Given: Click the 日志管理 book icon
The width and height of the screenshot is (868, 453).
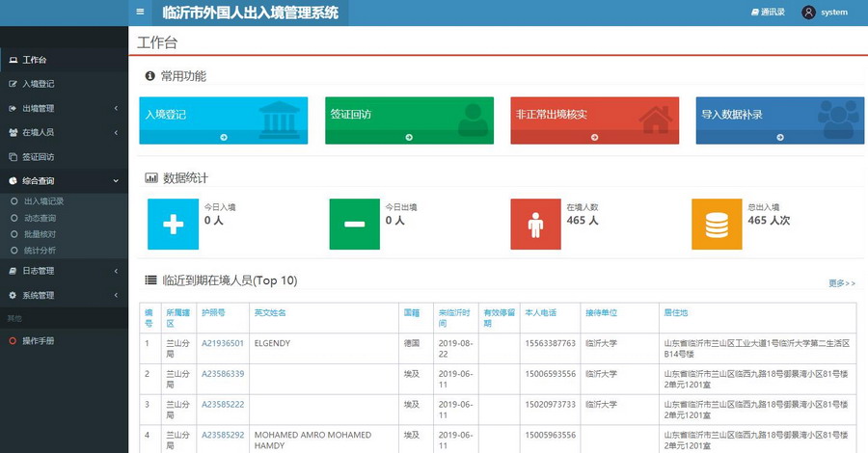Looking at the screenshot, I should click(x=13, y=271).
